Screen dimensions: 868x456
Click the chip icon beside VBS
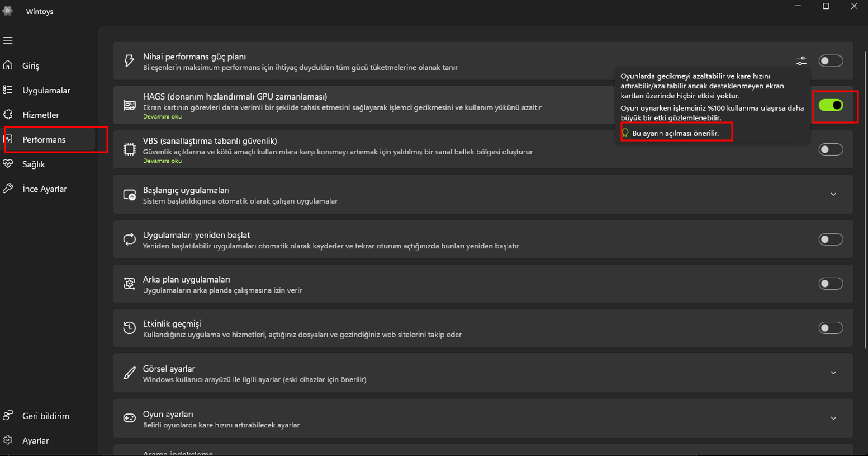click(129, 149)
